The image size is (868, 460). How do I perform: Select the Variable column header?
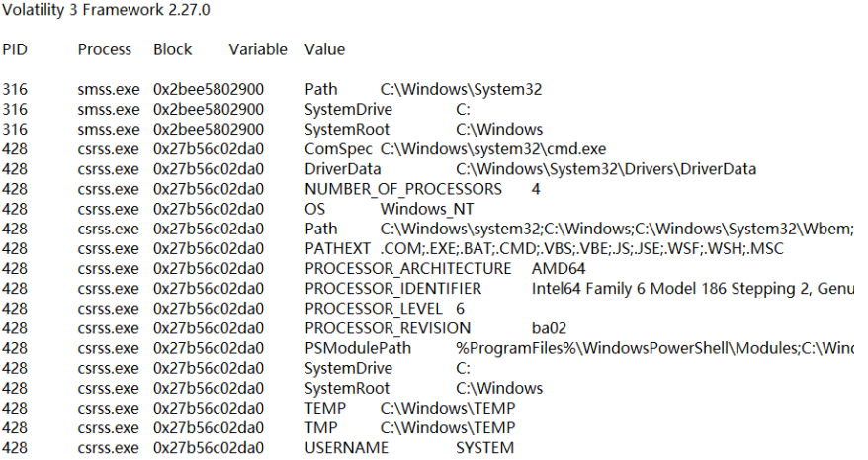pyautogui.click(x=258, y=49)
